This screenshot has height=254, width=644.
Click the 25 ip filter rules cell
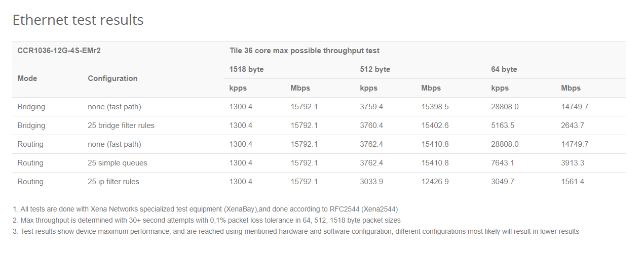click(113, 182)
